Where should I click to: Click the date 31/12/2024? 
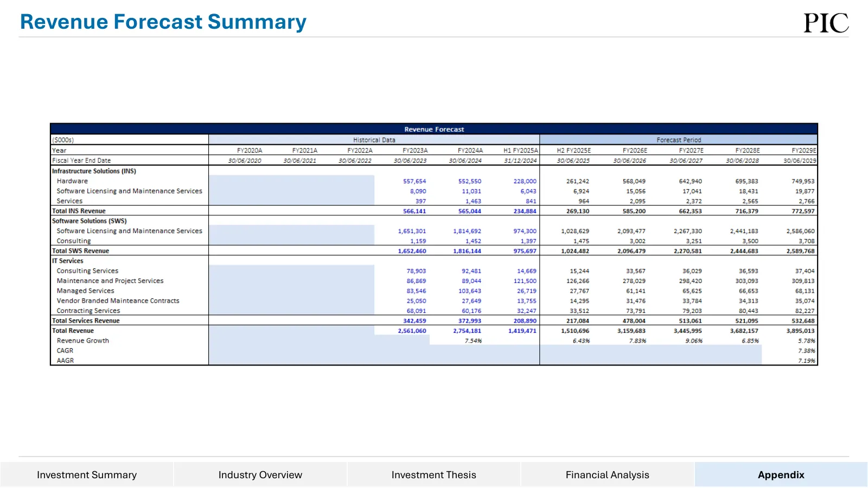click(520, 160)
